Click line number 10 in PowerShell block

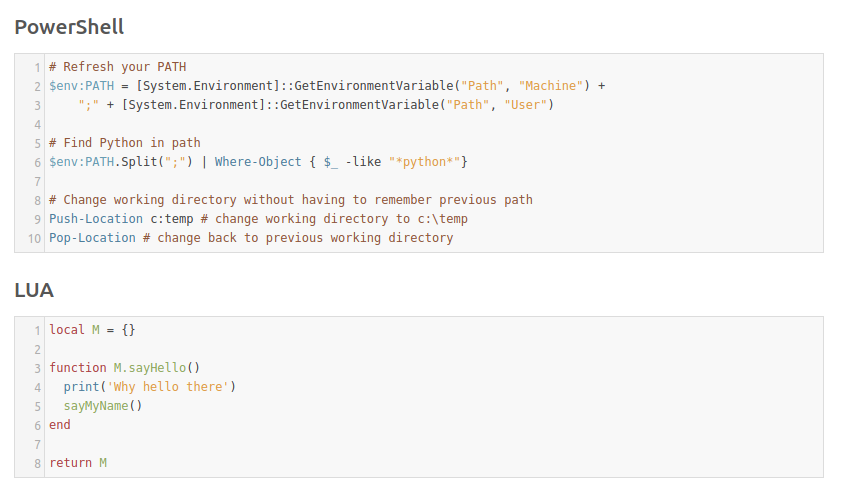[34, 238]
